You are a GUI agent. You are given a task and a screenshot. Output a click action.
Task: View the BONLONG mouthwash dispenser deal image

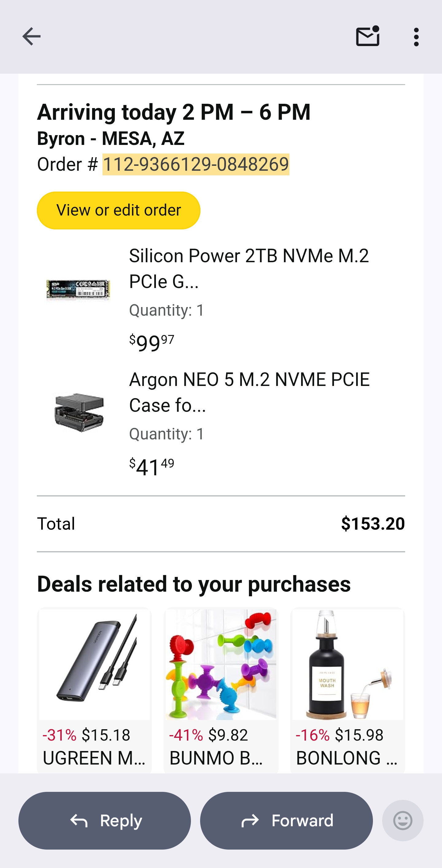(x=347, y=664)
